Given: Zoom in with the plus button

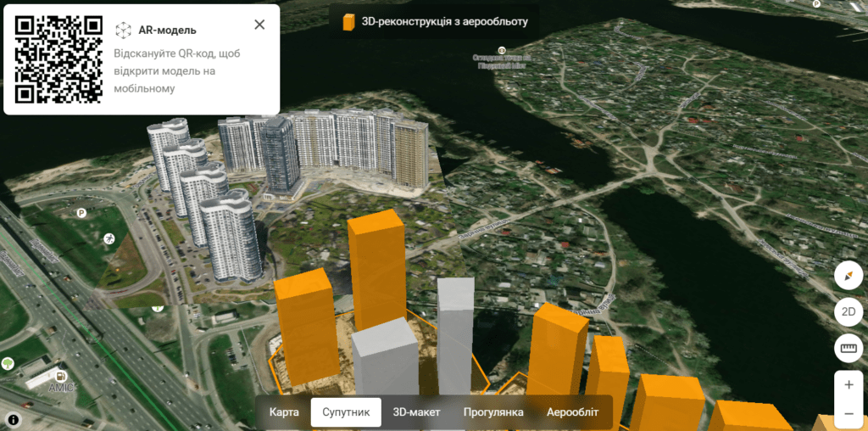Looking at the screenshot, I should point(849,384).
